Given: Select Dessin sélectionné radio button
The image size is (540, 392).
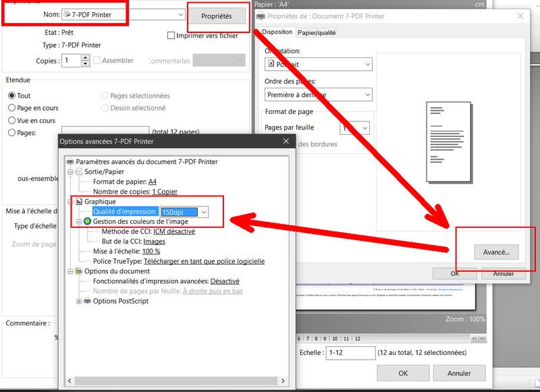Looking at the screenshot, I should click(105, 108).
